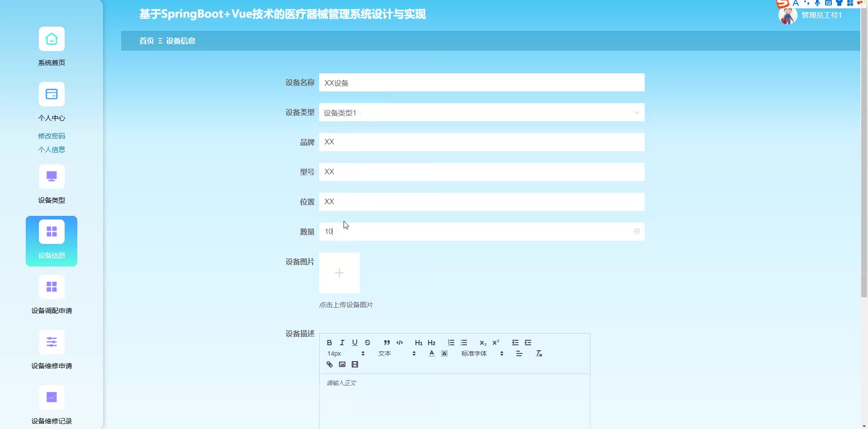Open 个人中心 in the sidebar
The height and width of the screenshot is (429, 868).
point(52,102)
